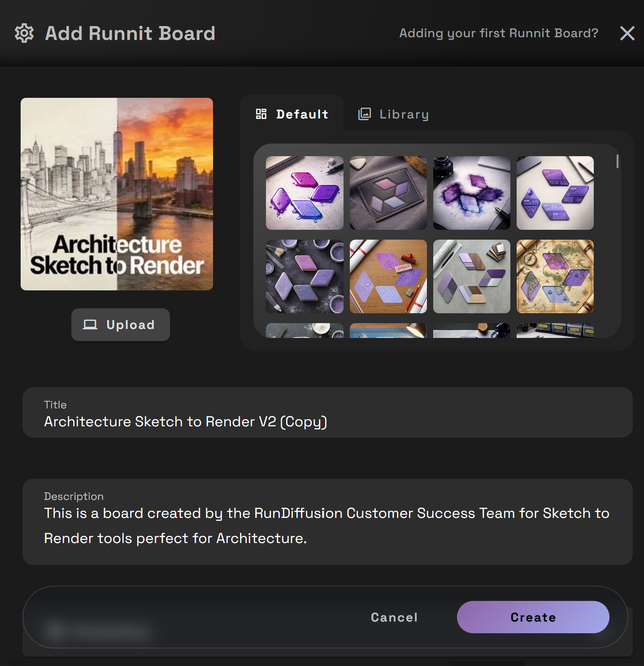Pick the purple watercolor ink logo thumbnail
Viewport: 644px width, 666px height.
tap(471, 193)
